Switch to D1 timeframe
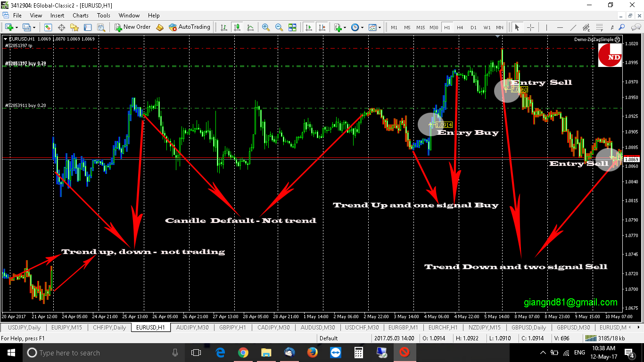This screenshot has width=644, height=362. tap(473, 27)
